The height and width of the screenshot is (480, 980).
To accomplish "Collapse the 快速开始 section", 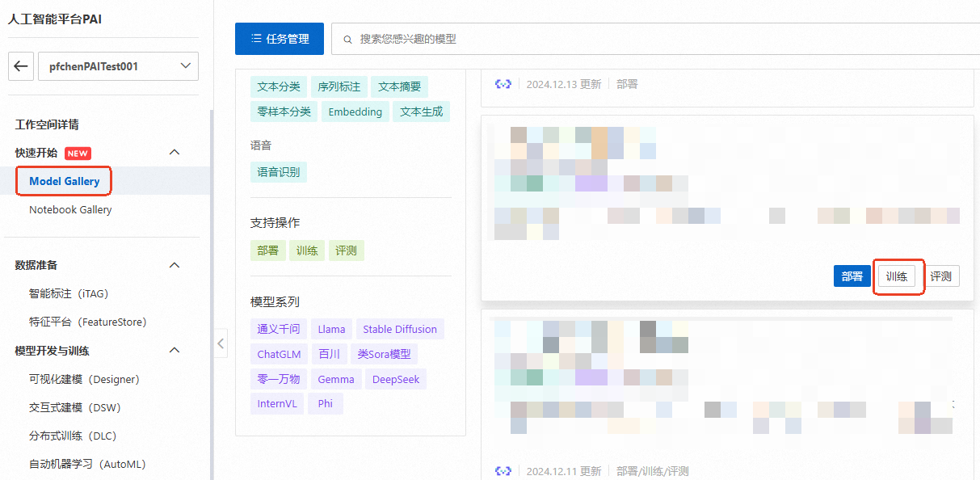I will (174, 153).
